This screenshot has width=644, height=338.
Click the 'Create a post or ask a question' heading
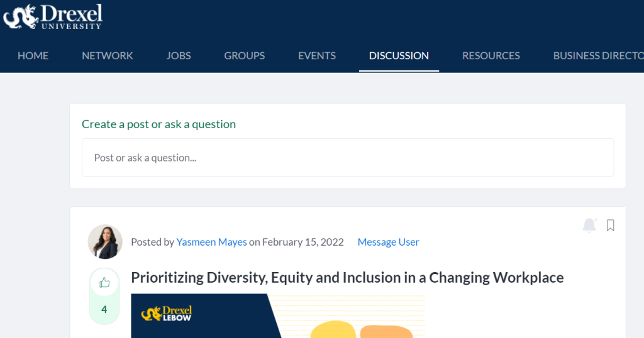tap(158, 124)
